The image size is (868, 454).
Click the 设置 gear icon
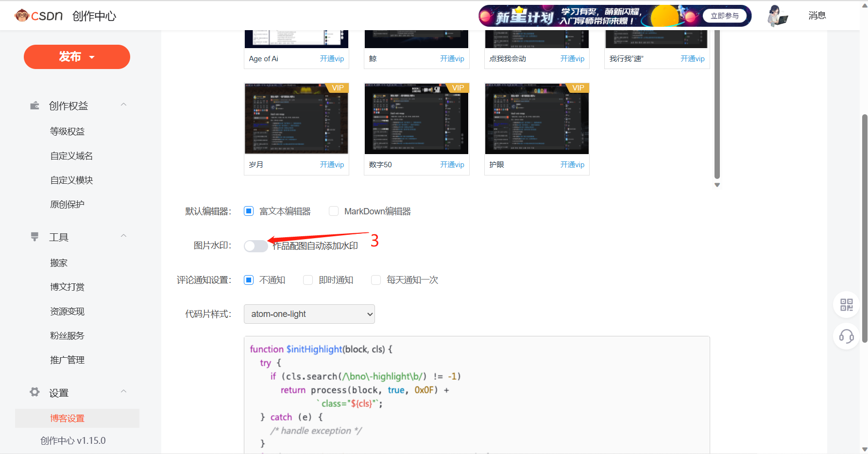click(x=34, y=392)
